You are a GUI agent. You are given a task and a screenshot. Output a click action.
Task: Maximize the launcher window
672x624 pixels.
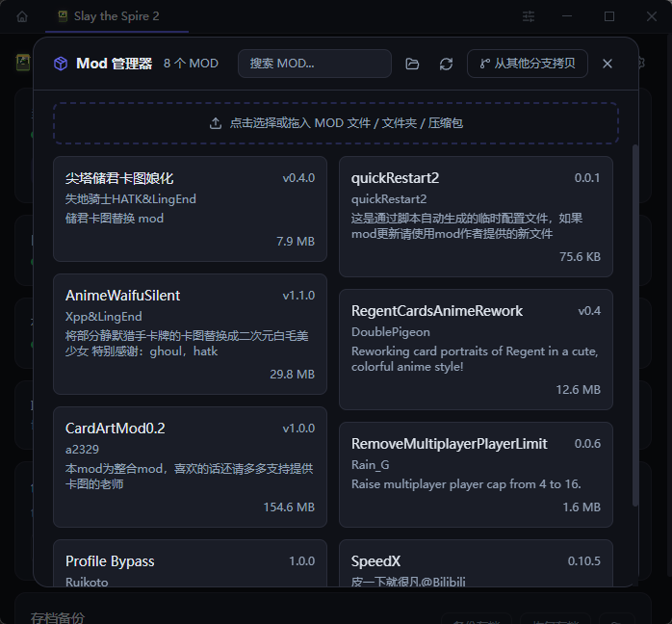[609, 16]
